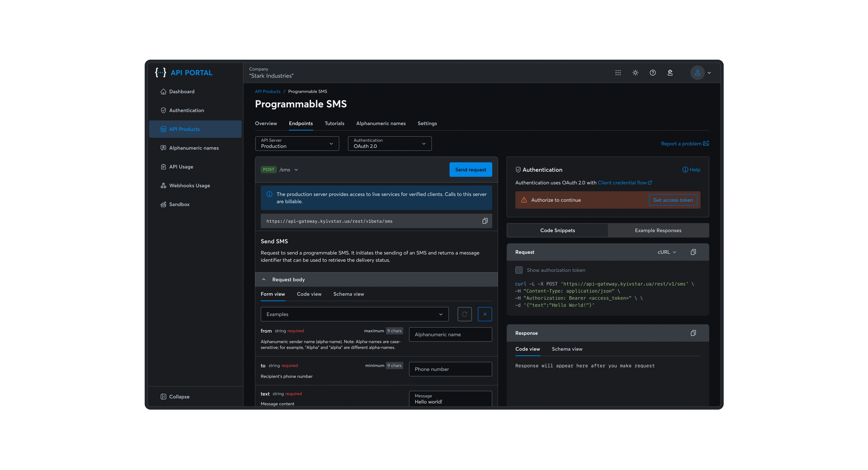Click the reset icon next to Examples
This screenshot has width=868, height=470.
pyautogui.click(x=465, y=314)
